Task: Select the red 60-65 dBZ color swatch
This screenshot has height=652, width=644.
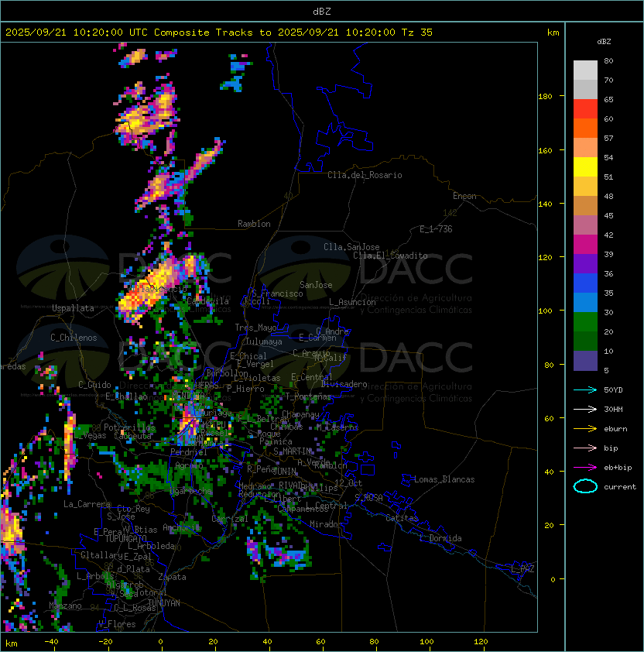Action: (x=585, y=109)
